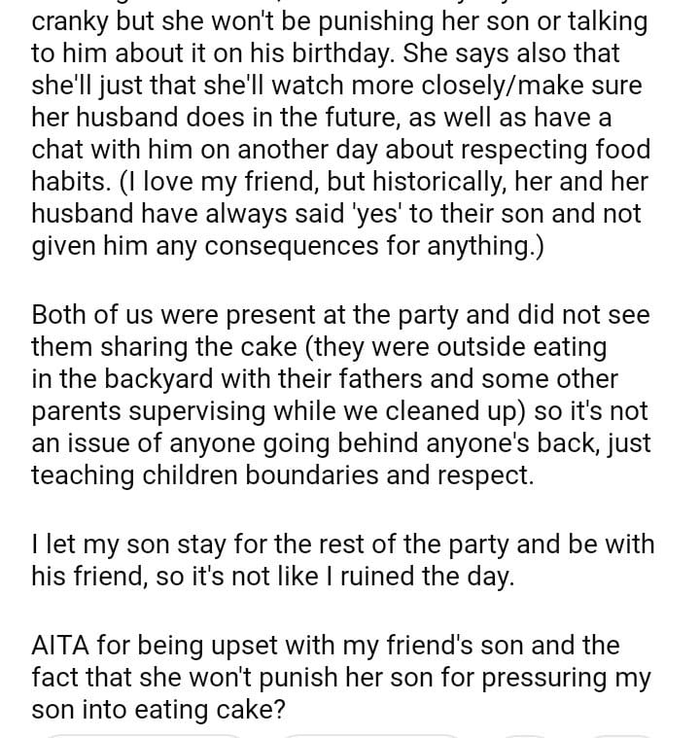The width and height of the screenshot is (700, 738).
Task: Click the paragraph starting "Both of us were present"
Action: point(340,395)
